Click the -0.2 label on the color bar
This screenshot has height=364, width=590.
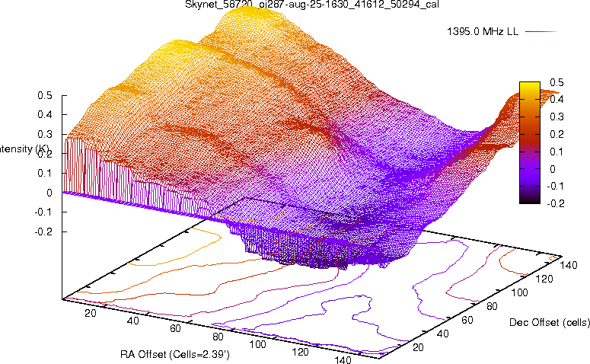(x=555, y=203)
